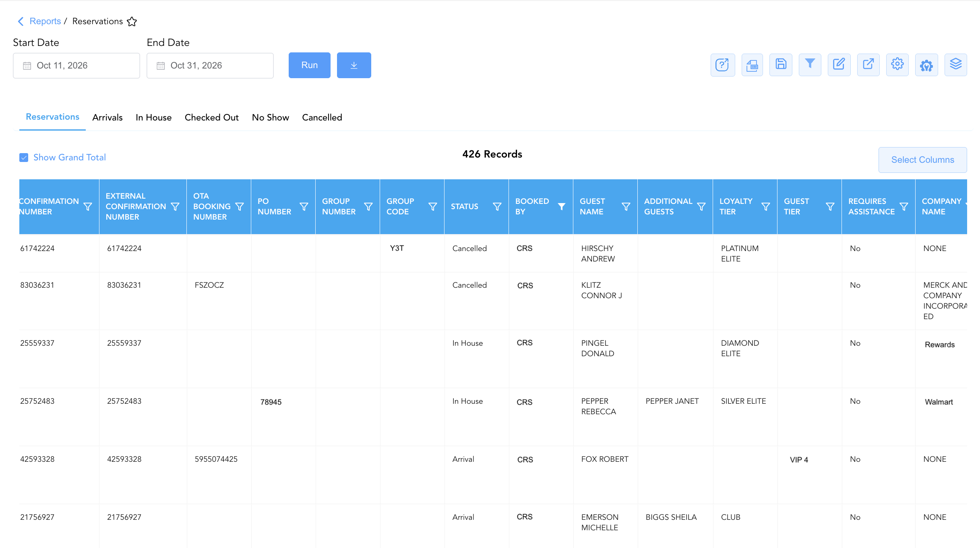This screenshot has width=980, height=548.
Task: Open the No Show tab
Action: click(x=271, y=118)
